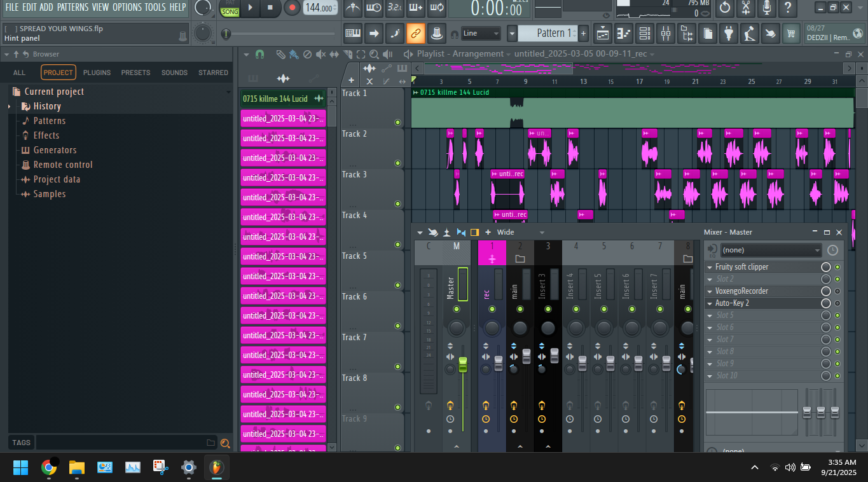This screenshot has height=482, width=868.
Task: Click the magnet snap icon in playlist
Action: 259,55
